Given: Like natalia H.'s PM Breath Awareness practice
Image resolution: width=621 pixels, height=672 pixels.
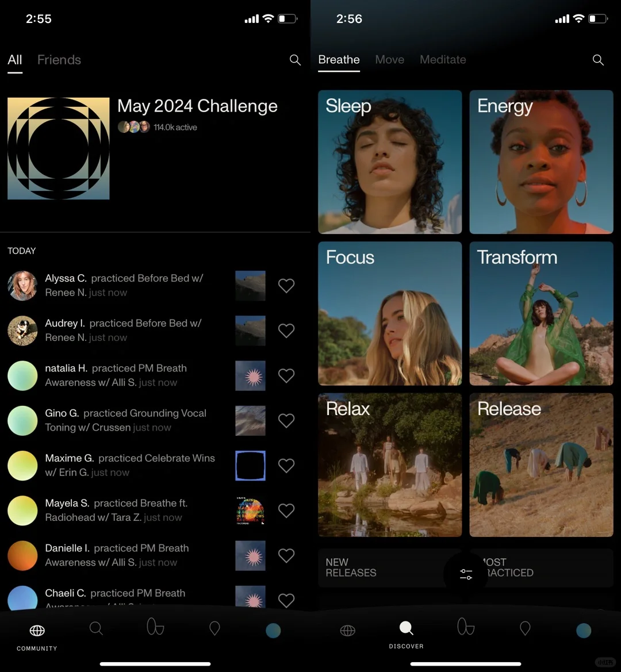Looking at the screenshot, I should pyautogui.click(x=286, y=375).
